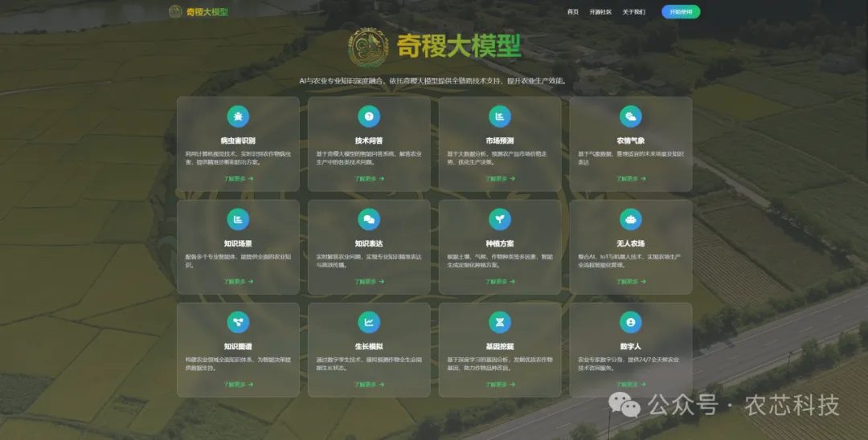The width and height of the screenshot is (868, 440).
Task: Click the seedling icon above 种植方案
Action: pos(500,219)
